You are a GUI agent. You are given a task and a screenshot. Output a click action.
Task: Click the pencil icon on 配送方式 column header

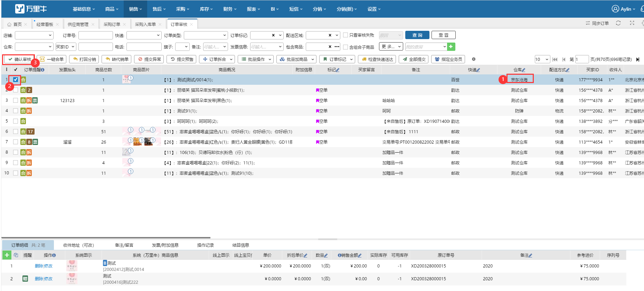[568, 70]
